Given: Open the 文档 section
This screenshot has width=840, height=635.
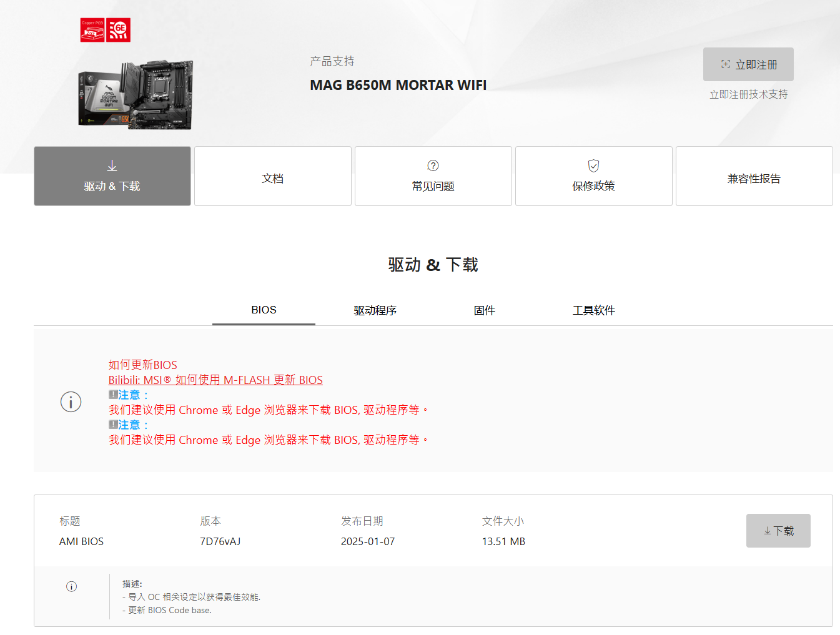Looking at the screenshot, I should (273, 177).
